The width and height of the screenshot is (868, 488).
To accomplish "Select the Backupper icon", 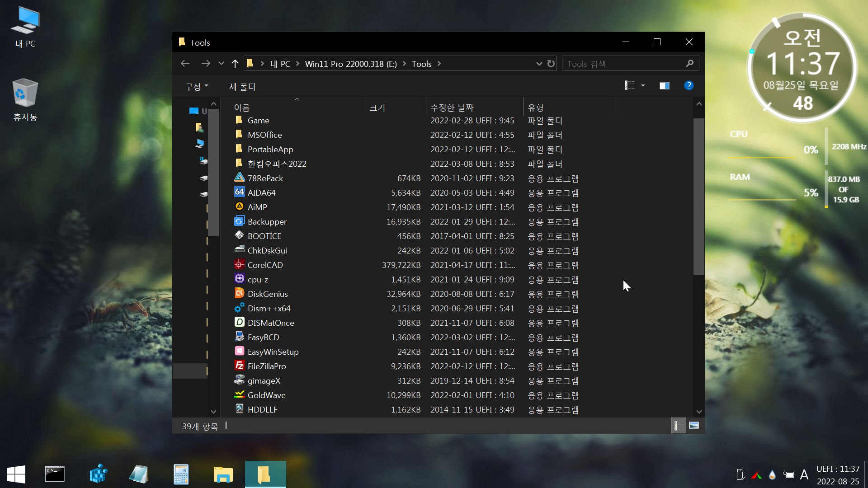I will (239, 221).
